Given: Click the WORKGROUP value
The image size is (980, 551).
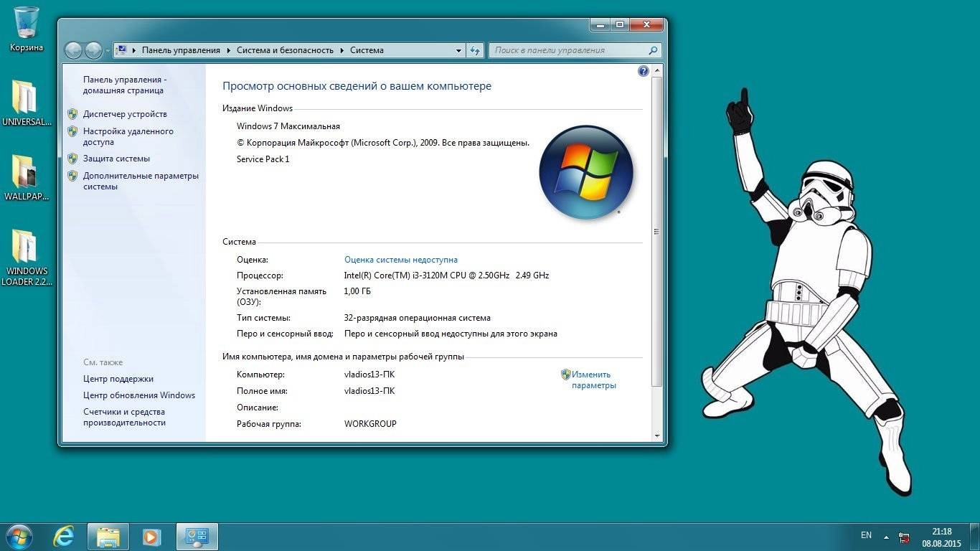Looking at the screenshot, I should [370, 424].
